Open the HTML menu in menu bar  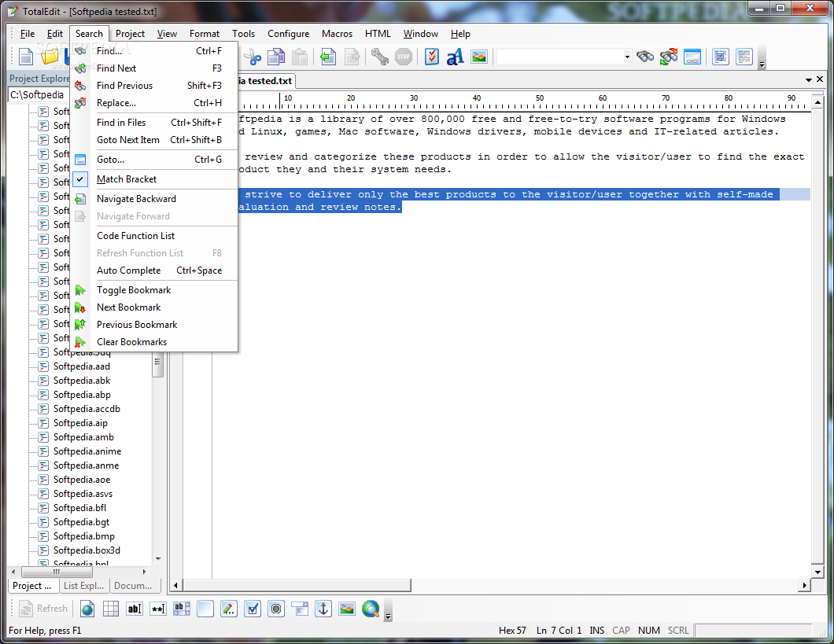pyautogui.click(x=378, y=34)
